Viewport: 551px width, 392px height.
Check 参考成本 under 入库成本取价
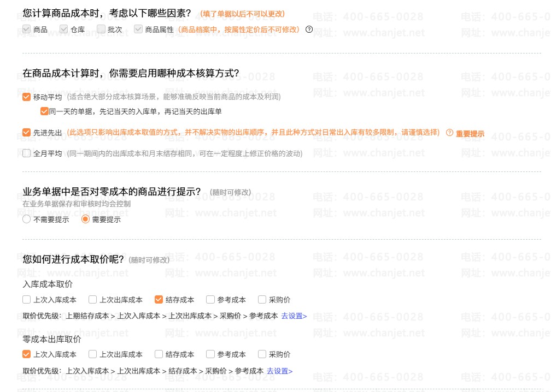(x=210, y=299)
